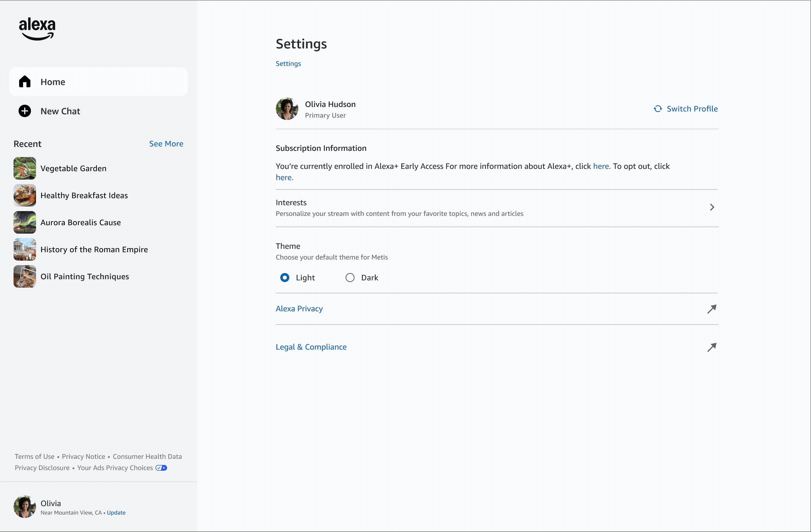Click the Ads Privacy Choices badge icon
The image size is (811, 532).
pyautogui.click(x=161, y=468)
